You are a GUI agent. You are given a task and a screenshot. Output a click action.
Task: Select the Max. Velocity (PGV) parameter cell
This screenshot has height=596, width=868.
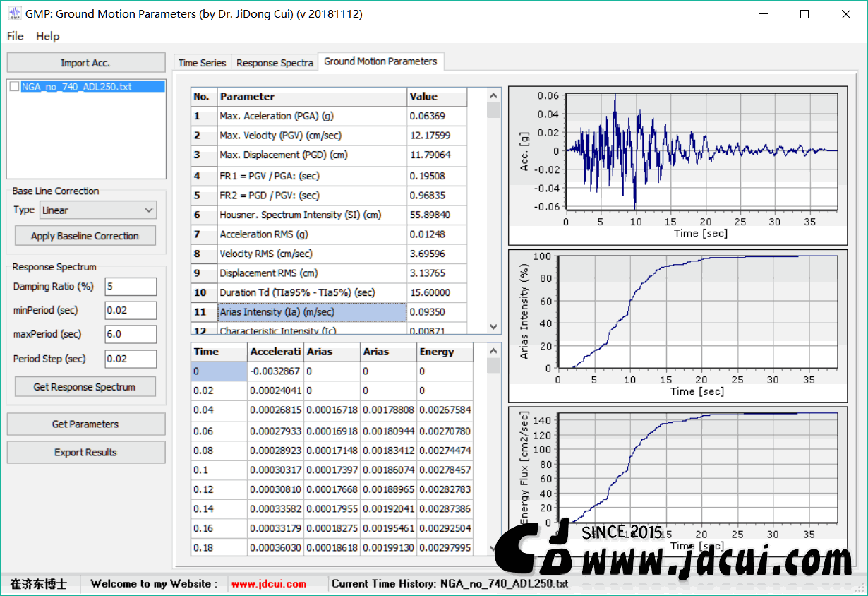tap(312, 136)
